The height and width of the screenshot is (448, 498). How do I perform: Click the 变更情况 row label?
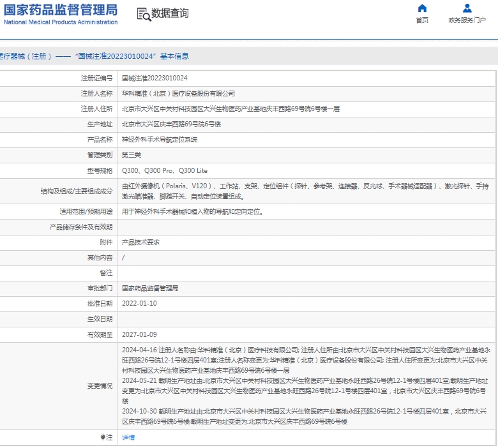(x=100, y=385)
